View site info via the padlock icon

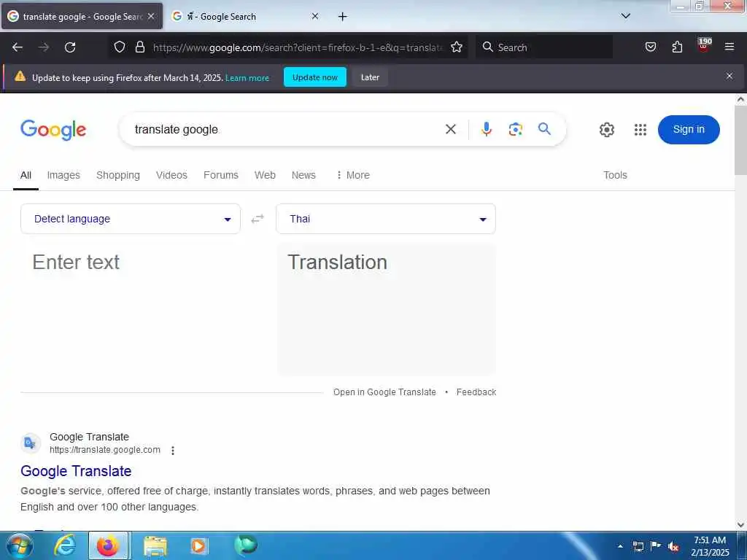point(139,47)
